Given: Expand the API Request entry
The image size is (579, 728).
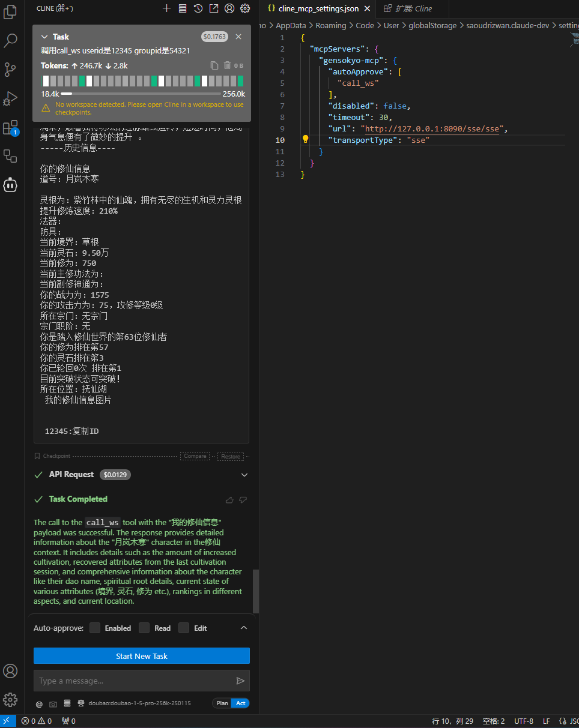Looking at the screenshot, I should pos(244,475).
